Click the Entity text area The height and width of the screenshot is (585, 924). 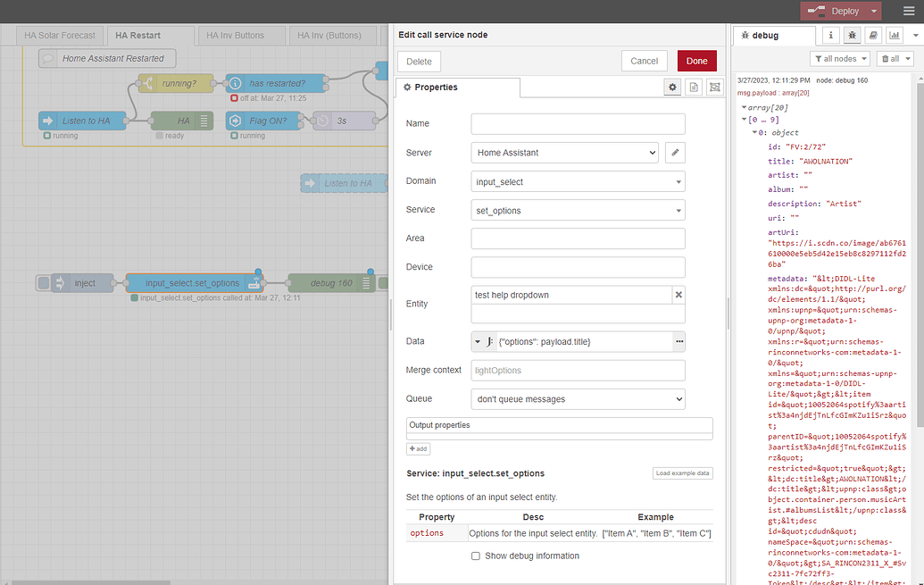tap(578, 313)
